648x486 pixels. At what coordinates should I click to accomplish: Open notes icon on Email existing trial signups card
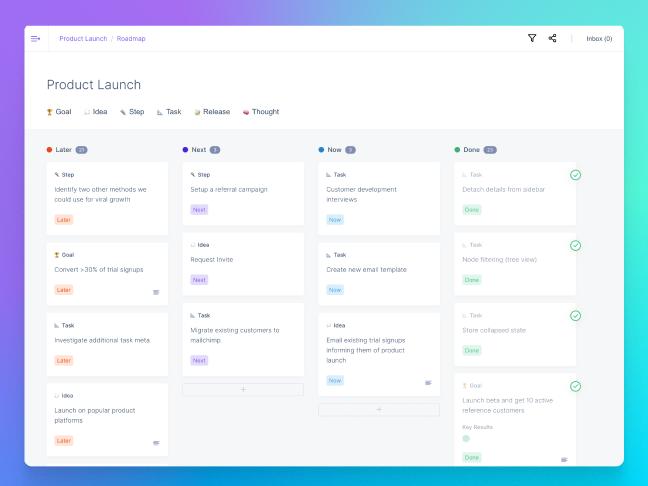tap(428, 383)
